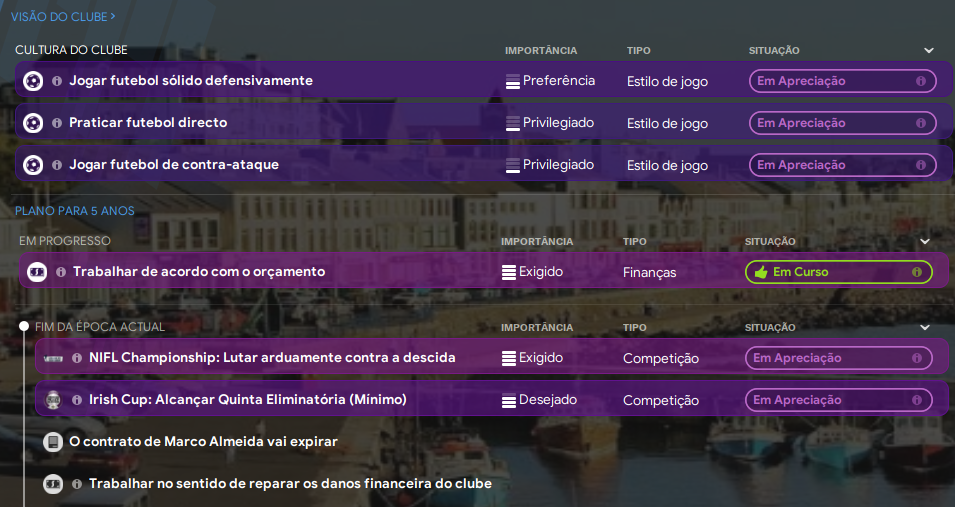This screenshot has height=507, width=955.
Task: Click contract icon beside Marco Almeida expiry
Action: [53, 442]
